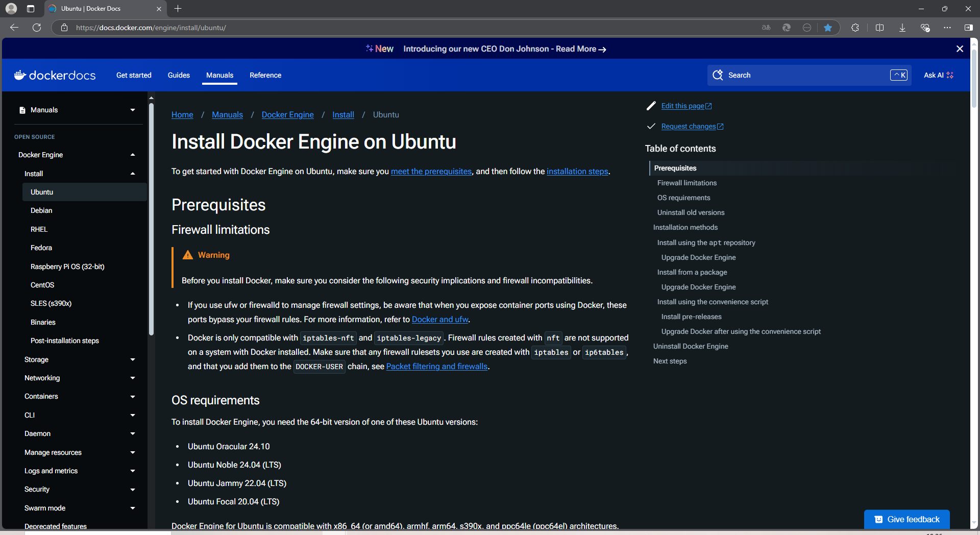The image size is (980, 535).
Task: Jump to Uninstall Docker Engine in contents
Action: (691, 346)
